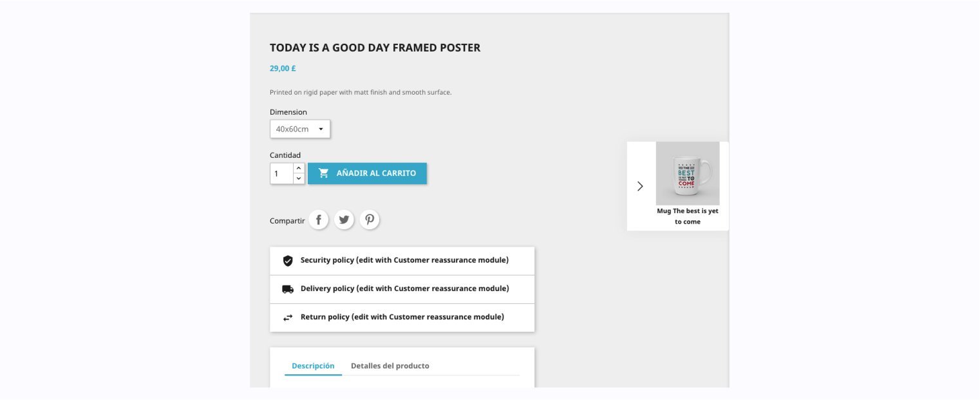Open Mug The best is yet to come link
This screenshot has width=980, height=400.
[687, 216]
